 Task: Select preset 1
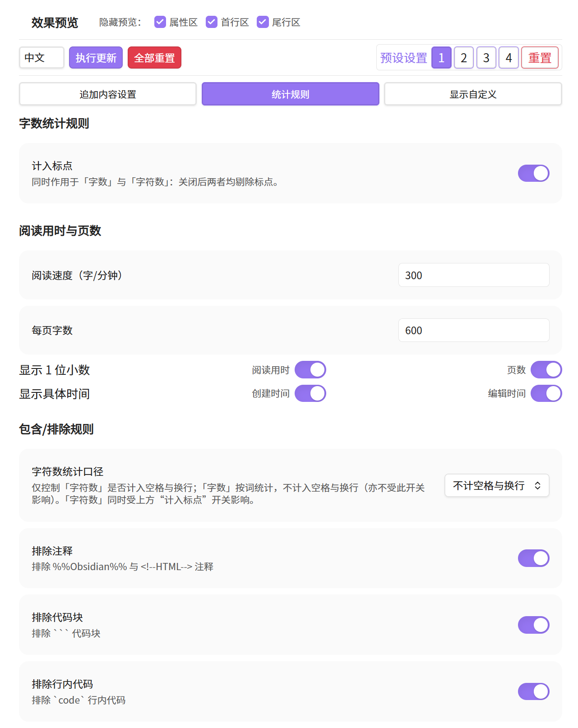(441, 58)
